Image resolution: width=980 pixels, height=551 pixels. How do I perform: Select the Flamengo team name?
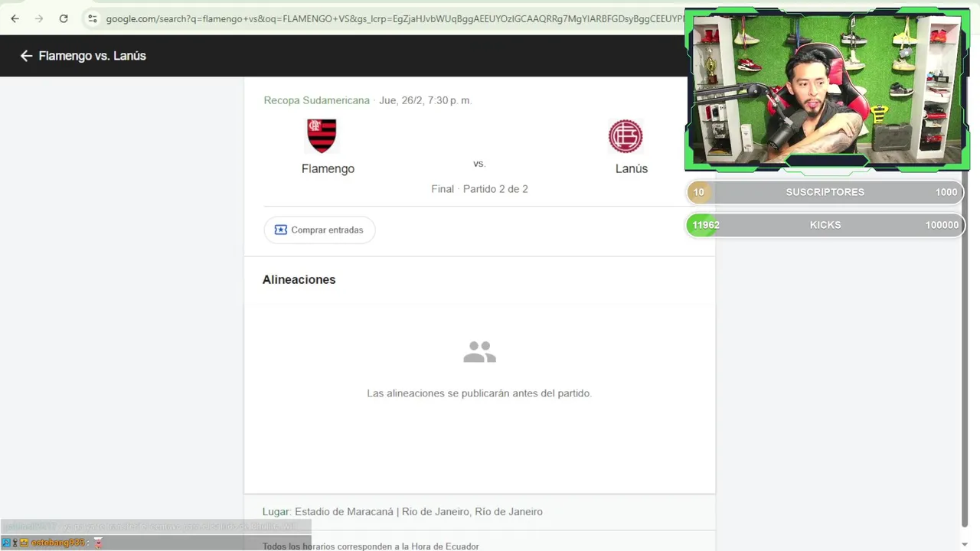328,168
